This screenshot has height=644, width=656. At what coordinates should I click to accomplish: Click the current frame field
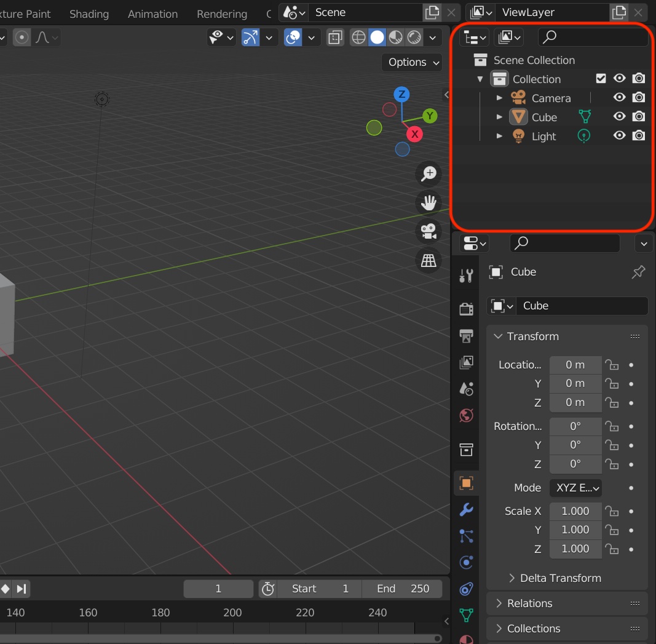pos(218,589)
